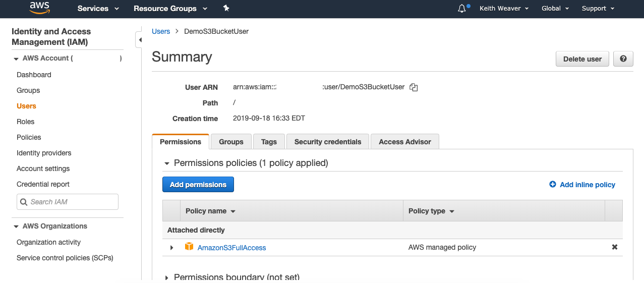Expand the Permissions boundary section
The height and width of the screenshot is (283, 644).
(167, 278)
